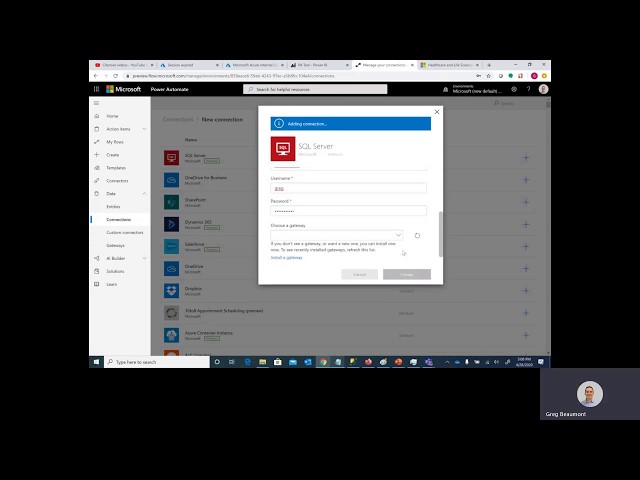Click the Dropbox connector icon
Viewport: 640px width, 480px height.
coord(171,291)
